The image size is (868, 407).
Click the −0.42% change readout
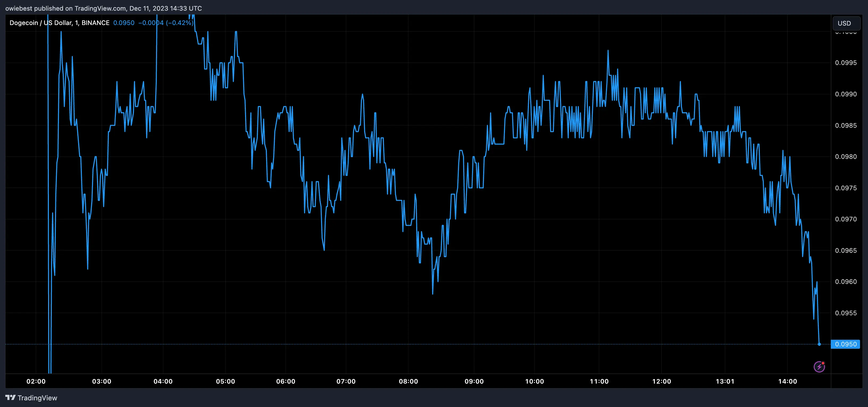pyautogui.click(x=180, y=23)
